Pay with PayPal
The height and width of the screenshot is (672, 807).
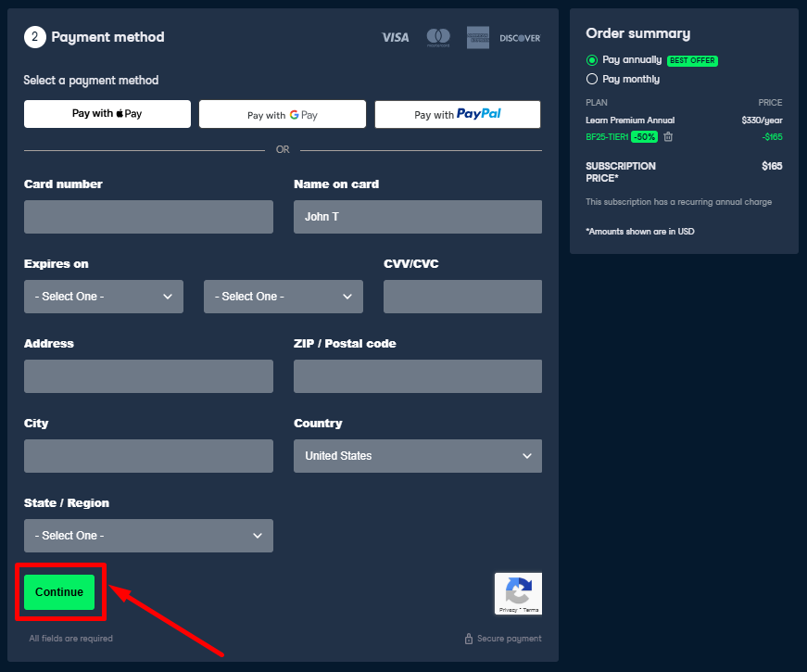pos(457,114)
